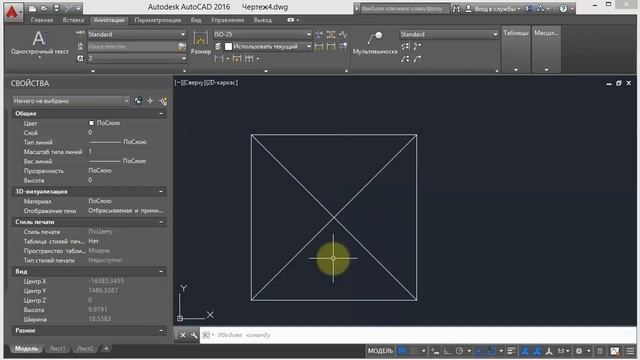Open the Вставка ribbon tab
This screenshot has height=360, width=640.
[x=73, y=20]
